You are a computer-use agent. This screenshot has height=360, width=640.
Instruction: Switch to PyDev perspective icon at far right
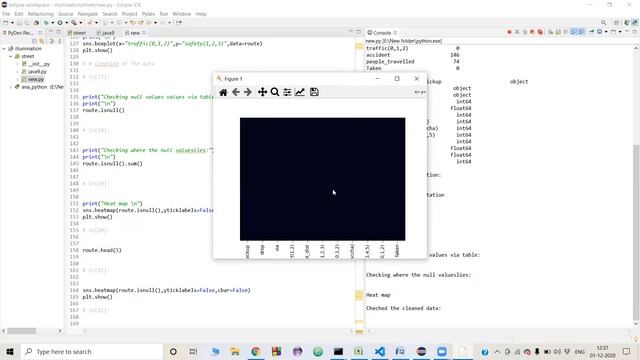coord(635,23)
